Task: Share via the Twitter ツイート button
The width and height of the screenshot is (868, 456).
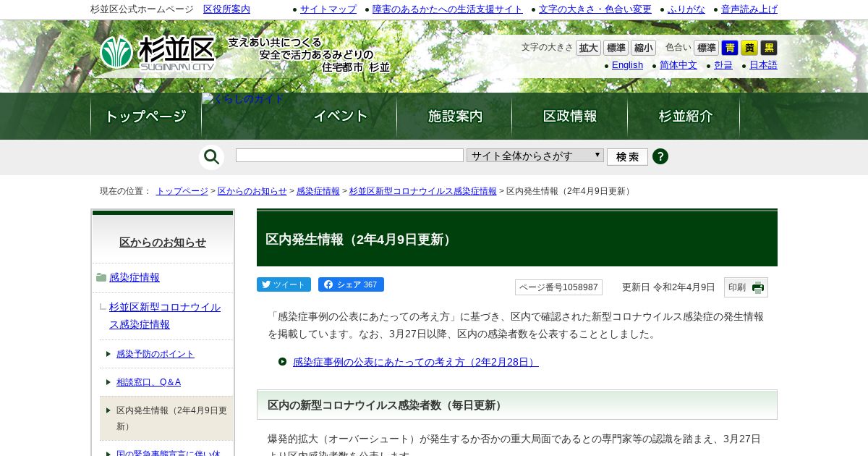Action: (x=284, y=284)
